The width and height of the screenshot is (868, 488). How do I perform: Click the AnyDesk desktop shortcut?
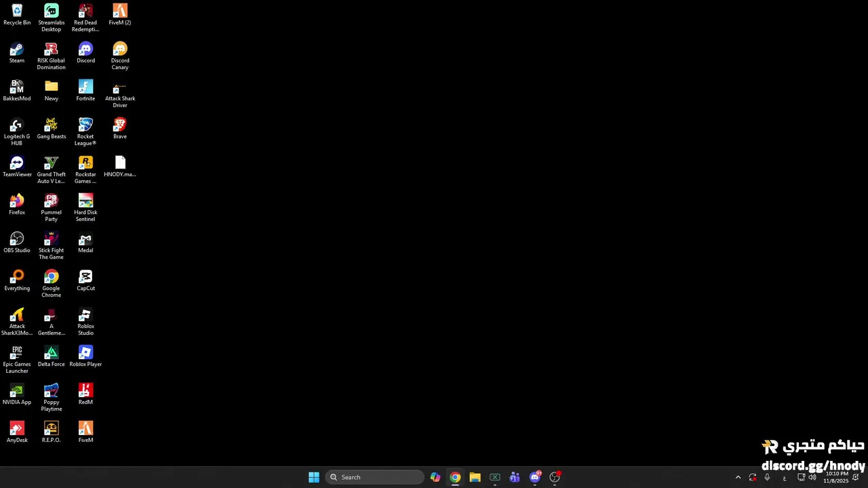(17, 432)
